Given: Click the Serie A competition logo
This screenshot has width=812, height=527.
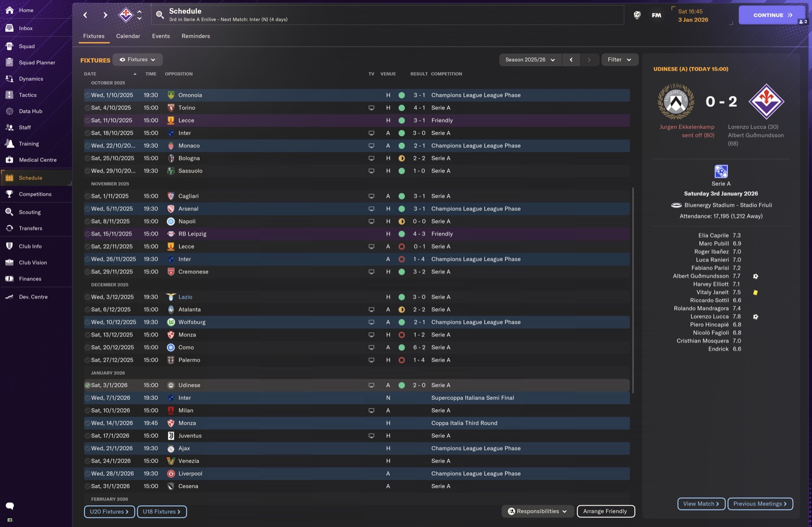Looking at the screenshot, I should (x=721, y=171).
